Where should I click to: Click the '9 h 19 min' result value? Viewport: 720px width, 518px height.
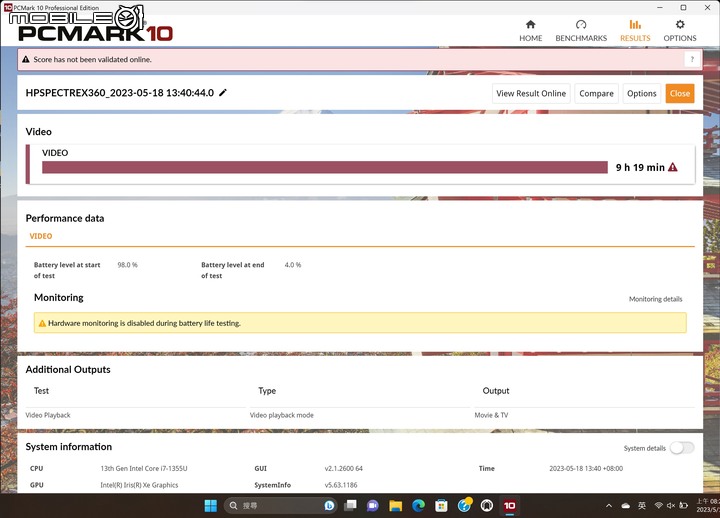pos(640,167)
